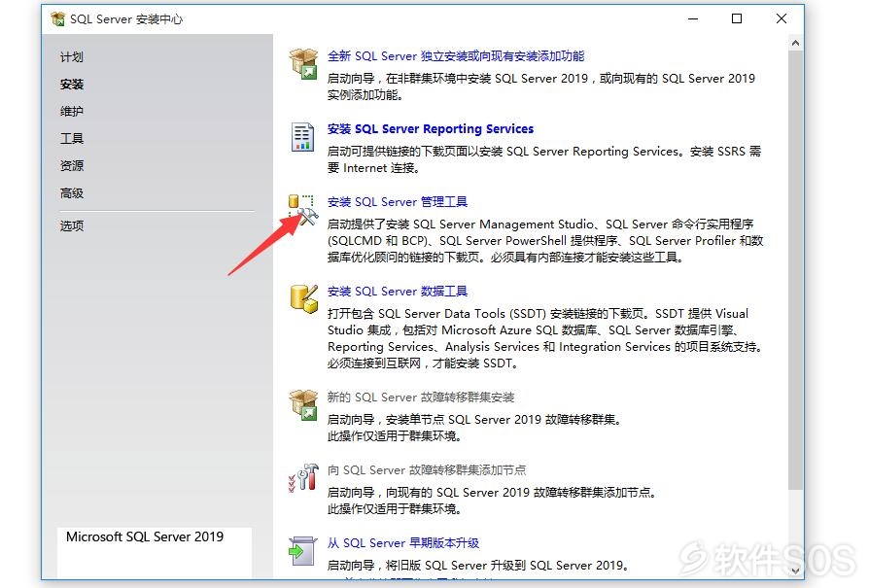Click the new standalone installation box icon

coord(303,63)
